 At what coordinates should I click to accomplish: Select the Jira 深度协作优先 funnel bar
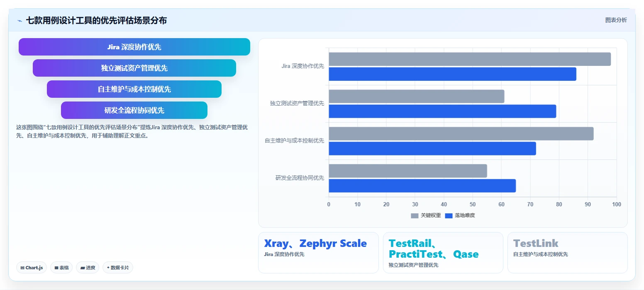pos(134,47)
